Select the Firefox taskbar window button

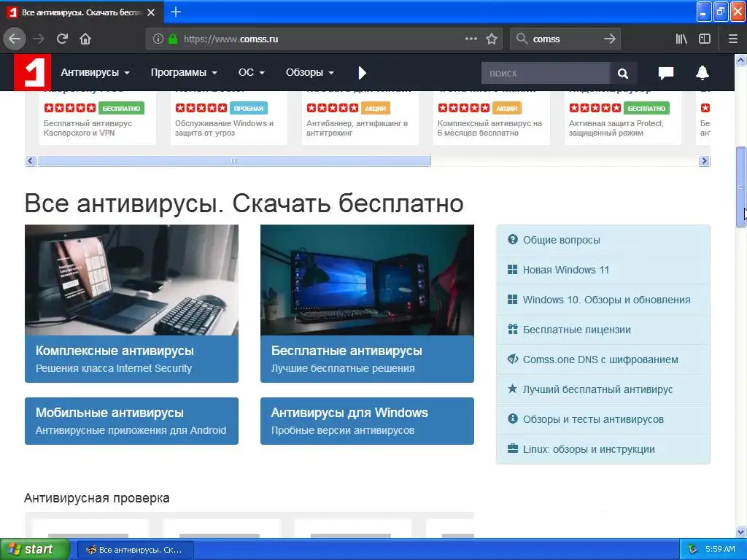[x=135, y=550]
